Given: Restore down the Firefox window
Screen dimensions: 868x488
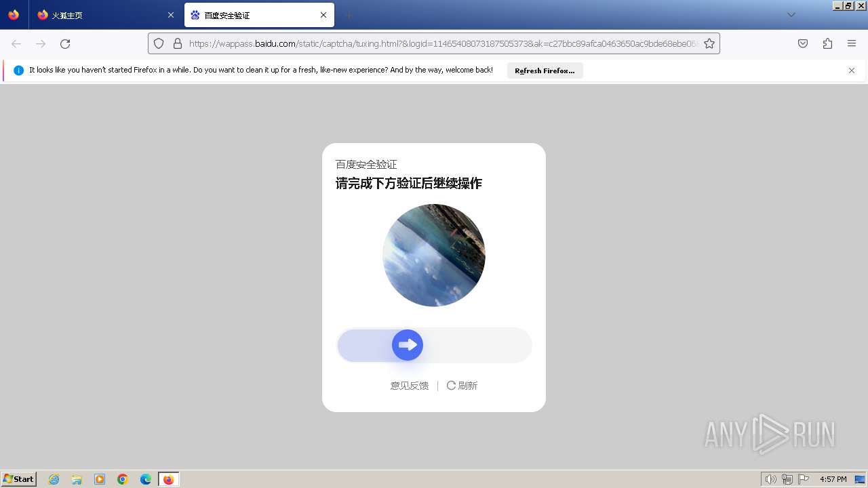Looking at the screenshot, I should tap(848, 5).
